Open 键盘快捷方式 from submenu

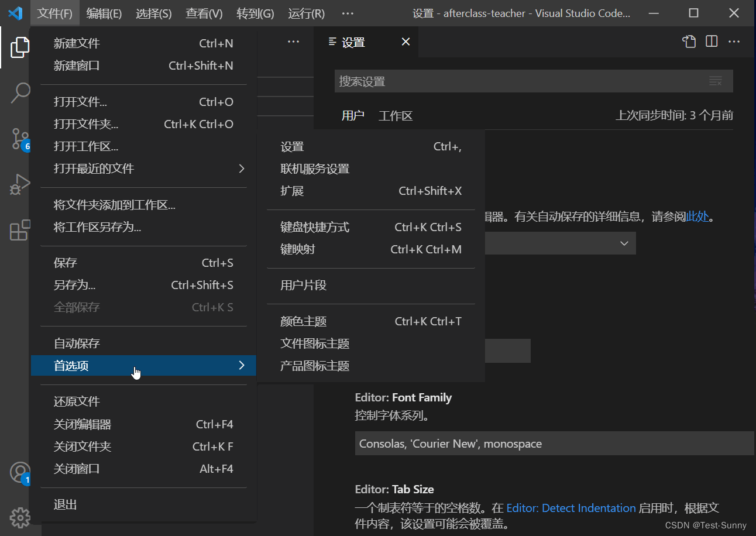371,227
